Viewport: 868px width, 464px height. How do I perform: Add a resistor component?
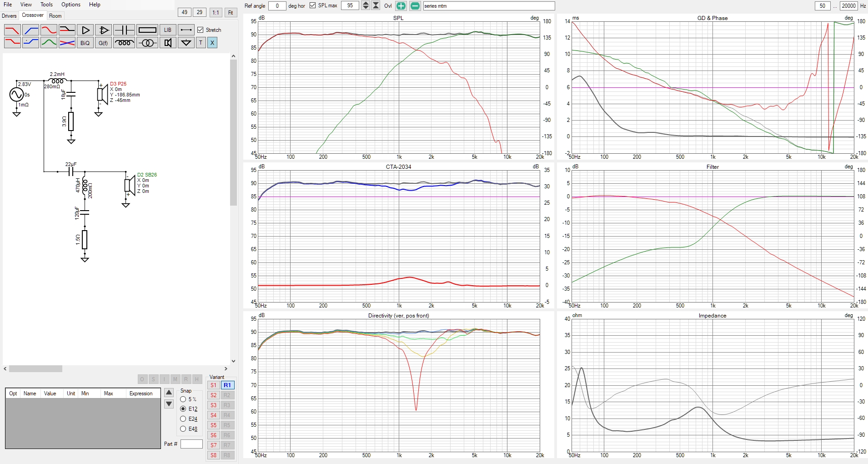pyautogui.click(x=147, y=30)
